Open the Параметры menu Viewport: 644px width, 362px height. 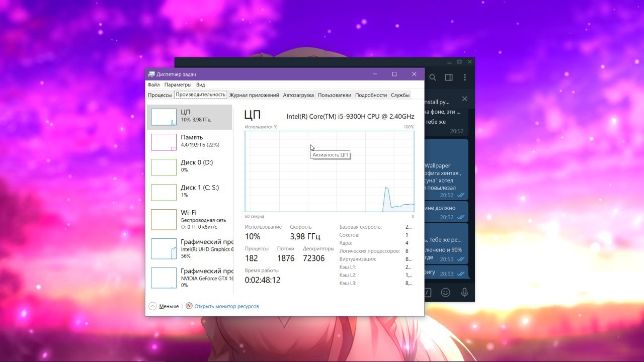pos(178,85)
